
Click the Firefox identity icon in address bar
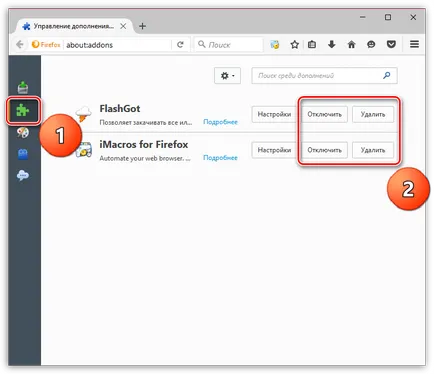click(46, 44)
